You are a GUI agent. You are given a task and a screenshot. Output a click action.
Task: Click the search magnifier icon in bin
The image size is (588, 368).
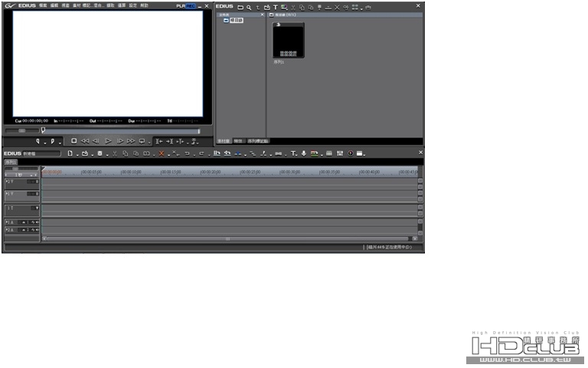point(249,8)
